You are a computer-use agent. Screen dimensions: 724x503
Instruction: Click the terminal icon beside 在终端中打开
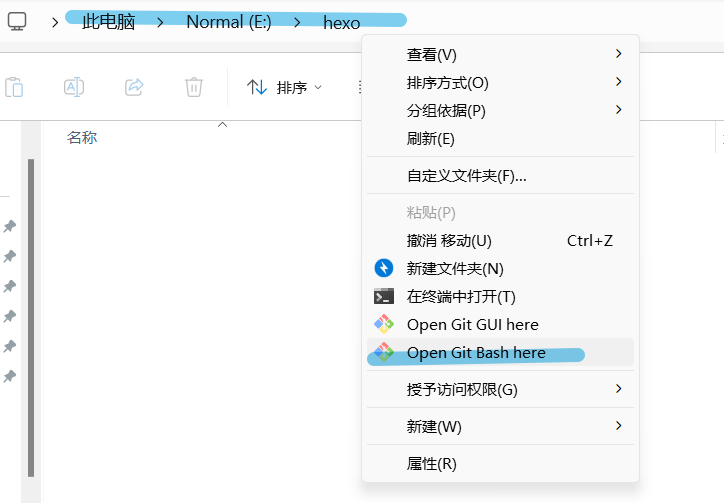click(x=384, y=296)
